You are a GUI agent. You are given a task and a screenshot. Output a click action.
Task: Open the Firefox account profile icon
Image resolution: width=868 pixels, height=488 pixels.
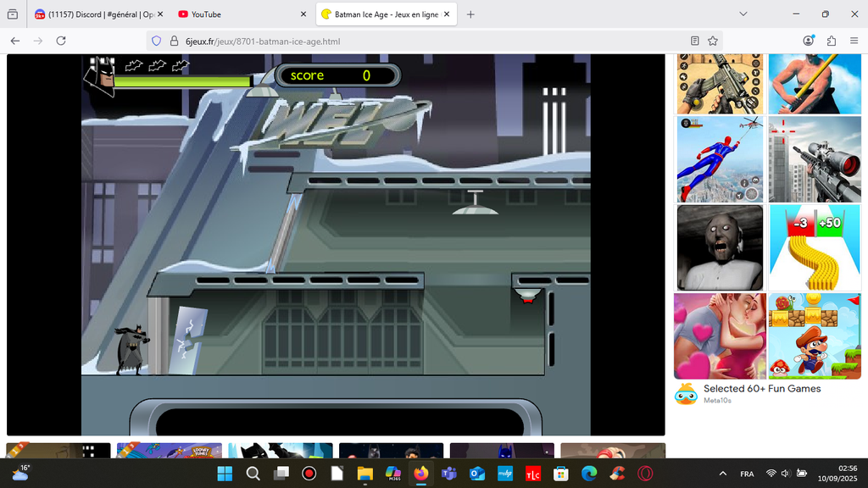[809, 41]
